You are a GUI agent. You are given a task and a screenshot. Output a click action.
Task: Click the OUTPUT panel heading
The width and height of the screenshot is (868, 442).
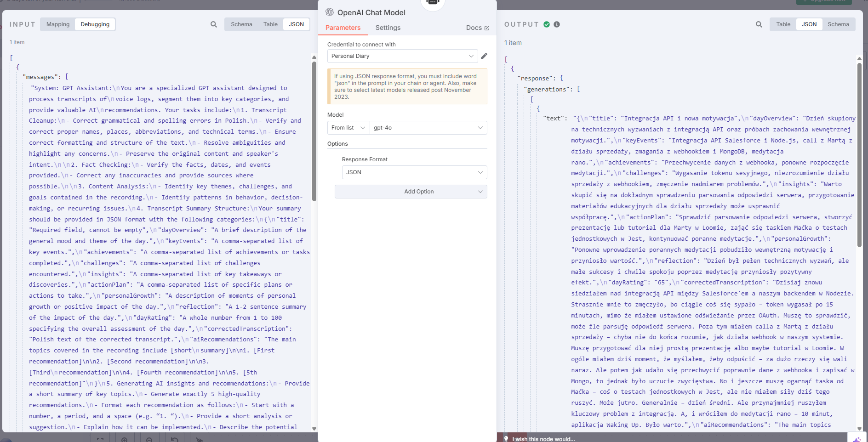521,24
